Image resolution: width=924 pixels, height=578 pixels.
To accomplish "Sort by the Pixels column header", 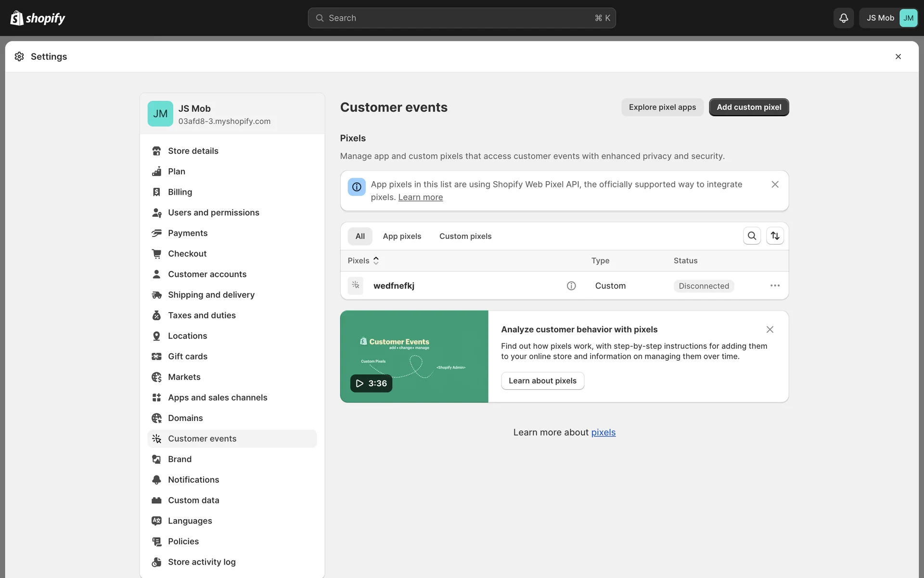I will coord(363,261).
